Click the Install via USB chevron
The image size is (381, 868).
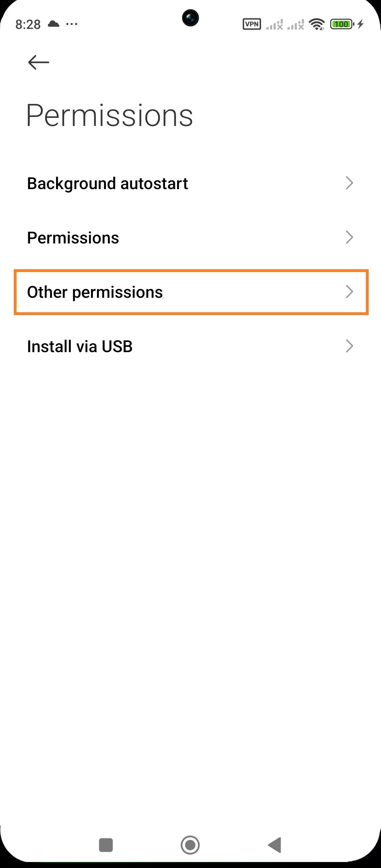tap(349, 346)
